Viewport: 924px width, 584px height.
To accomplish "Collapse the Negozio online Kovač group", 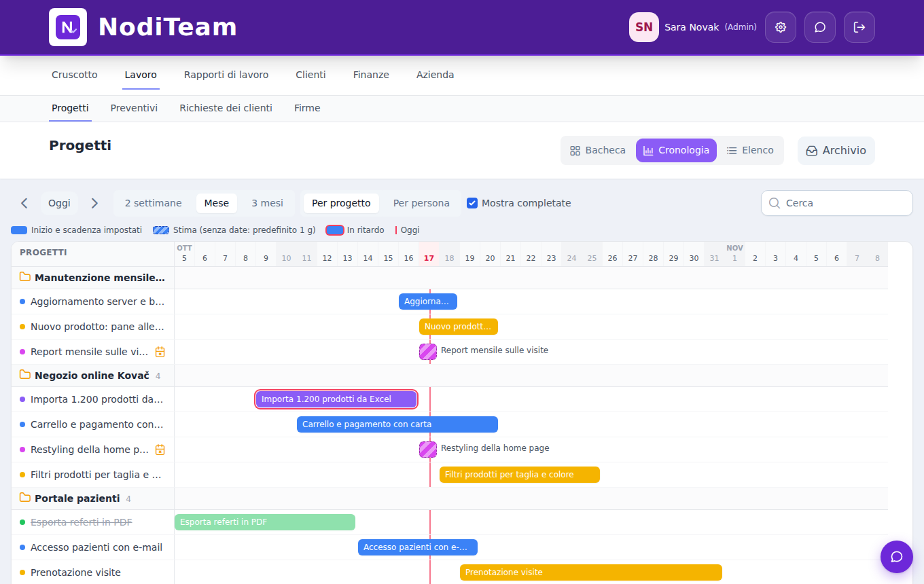I will pos(93,376).
